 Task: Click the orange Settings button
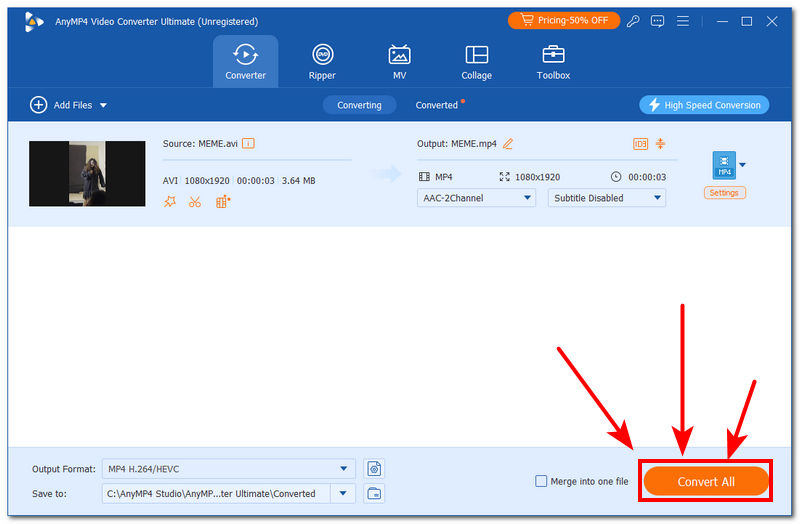724,193
